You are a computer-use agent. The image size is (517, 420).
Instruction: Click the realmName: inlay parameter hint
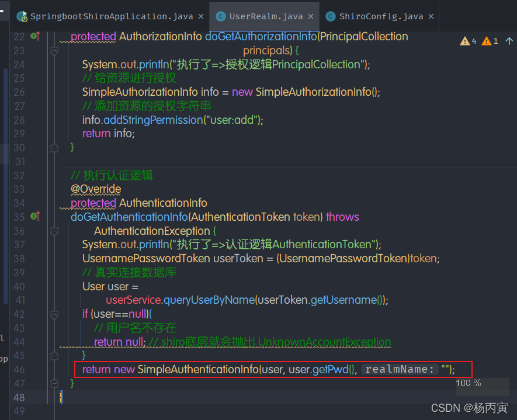tap(400, 369)
